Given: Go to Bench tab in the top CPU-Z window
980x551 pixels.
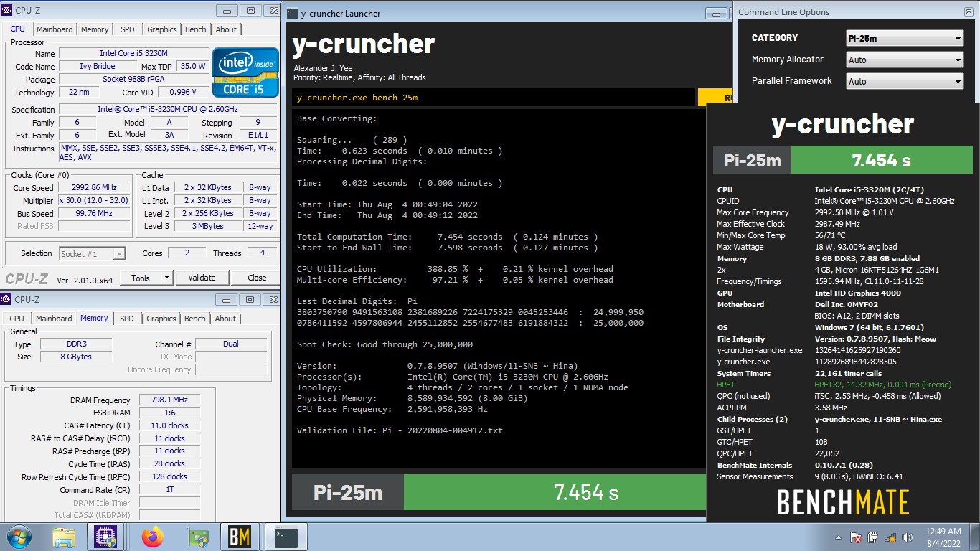Looking at the screenshot, I should pos(196,29).
